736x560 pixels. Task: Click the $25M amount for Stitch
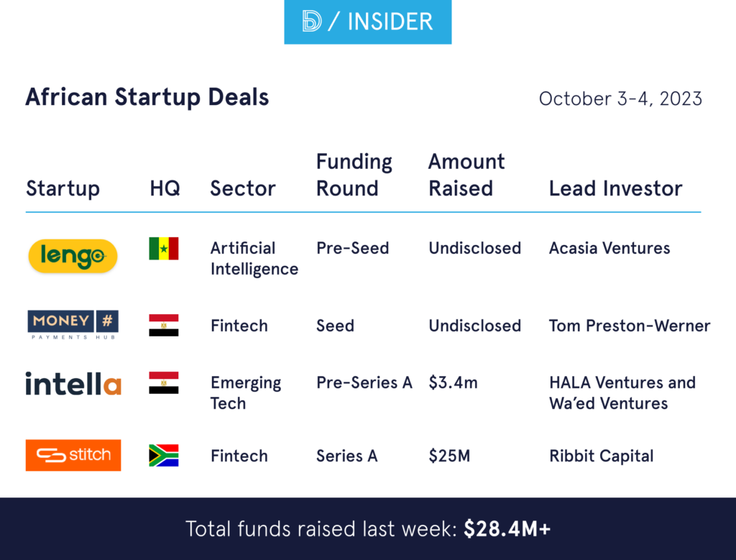coord(449,456)
